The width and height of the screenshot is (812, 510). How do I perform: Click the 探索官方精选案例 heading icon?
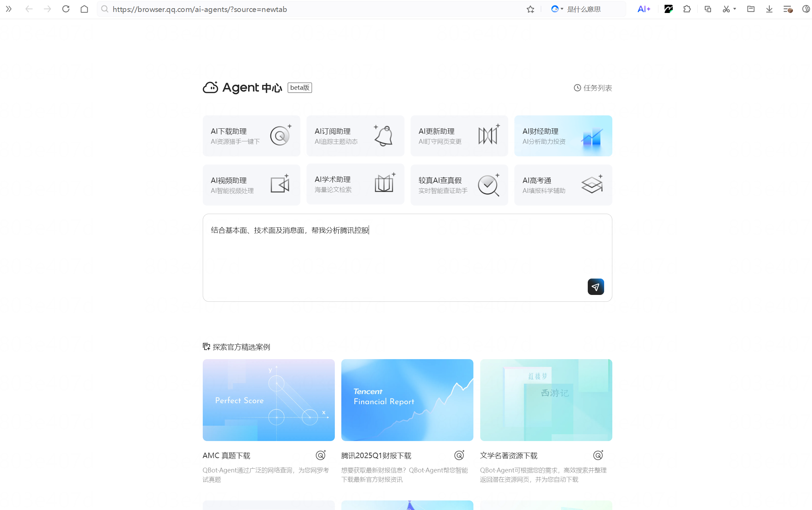coord(206,347)
